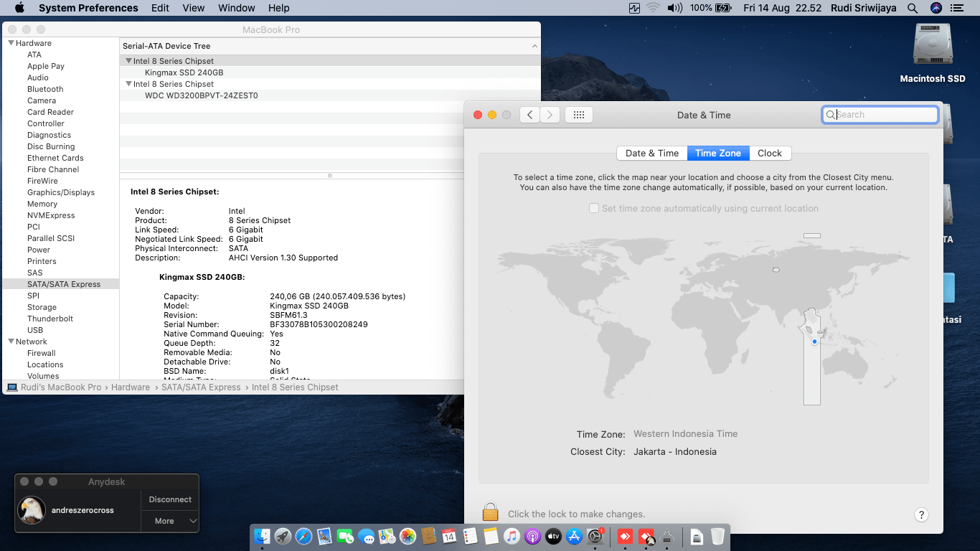Viewport: 980px width, 551px height.
Task: Open Messages from the Dock
Action: [x=367, y=536]
